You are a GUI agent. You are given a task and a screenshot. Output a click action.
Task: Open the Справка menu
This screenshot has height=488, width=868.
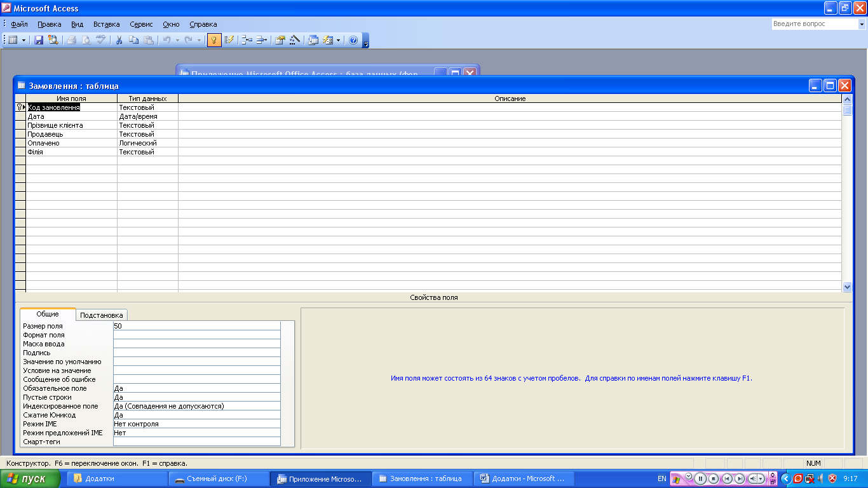(203, 24)
